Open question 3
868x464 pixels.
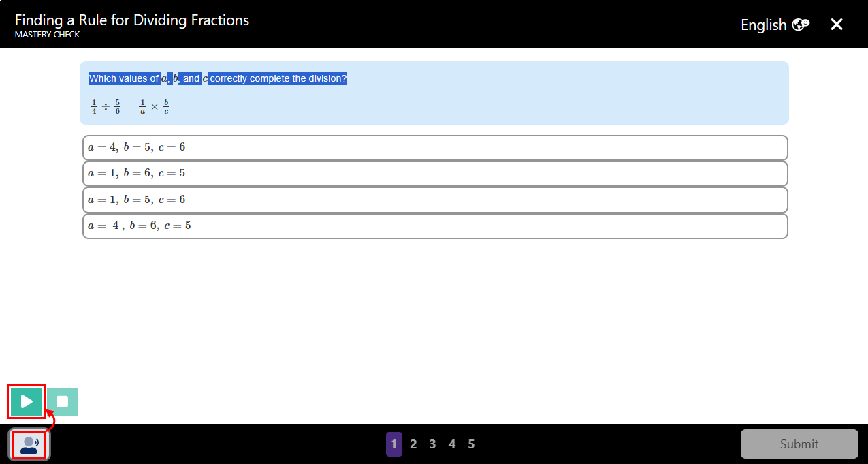click(432, 444)
